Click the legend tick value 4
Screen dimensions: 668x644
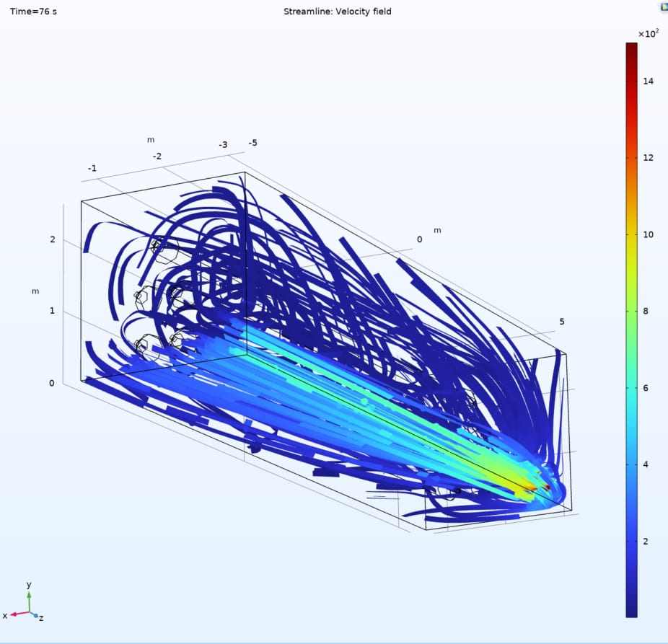tap(646, 464)
